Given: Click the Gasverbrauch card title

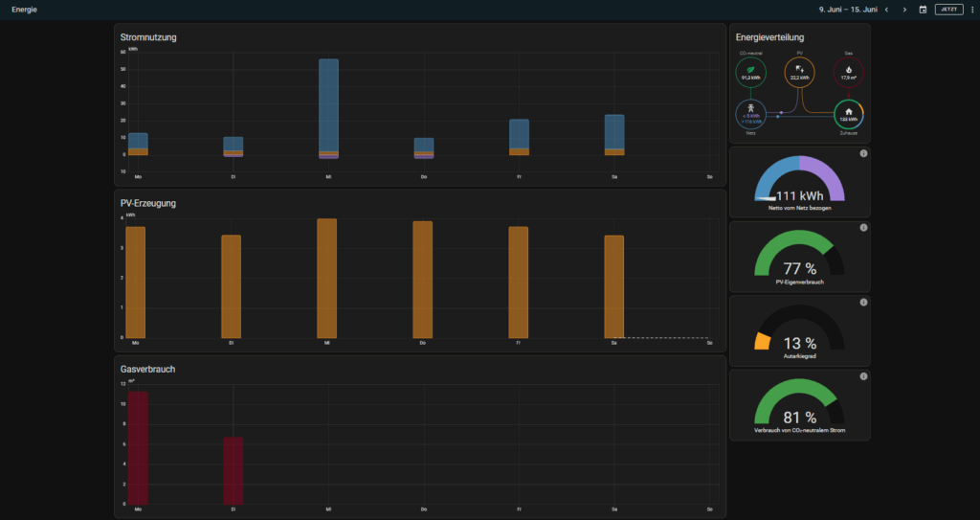Looking at the screenshot, I should (147, 370).
